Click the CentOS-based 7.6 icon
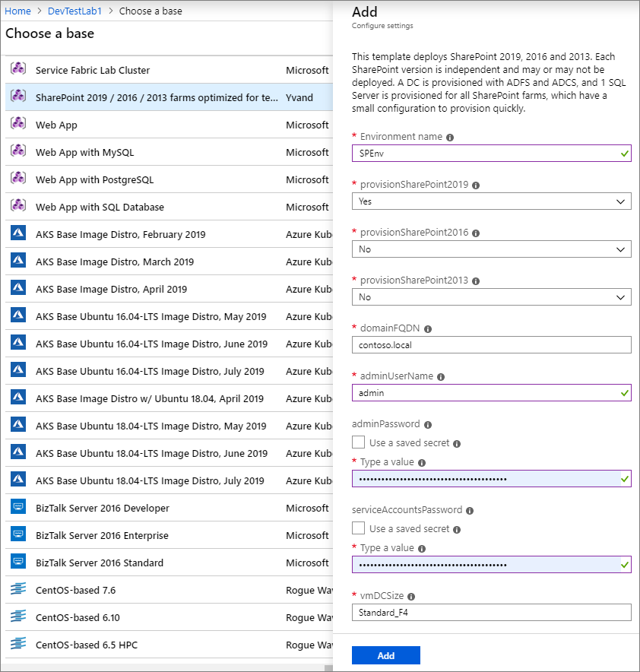 coord(18,589)
